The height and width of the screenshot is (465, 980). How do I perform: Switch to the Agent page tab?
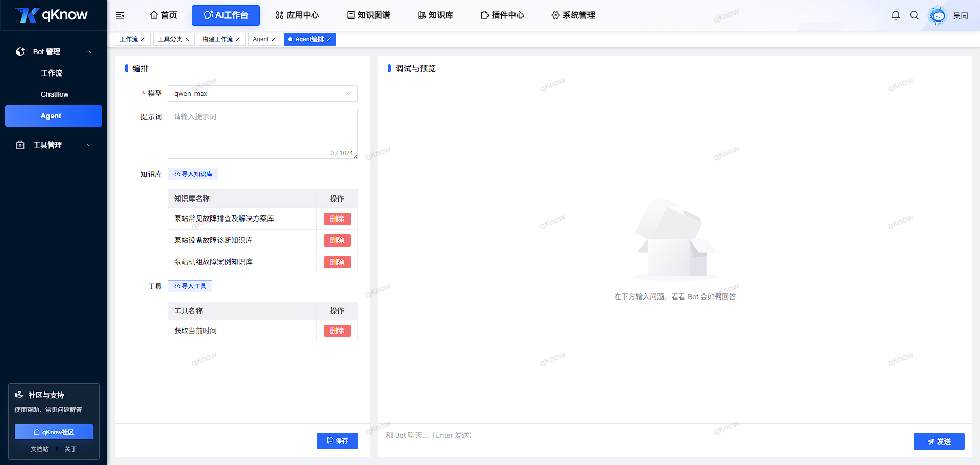coord(261,39)
